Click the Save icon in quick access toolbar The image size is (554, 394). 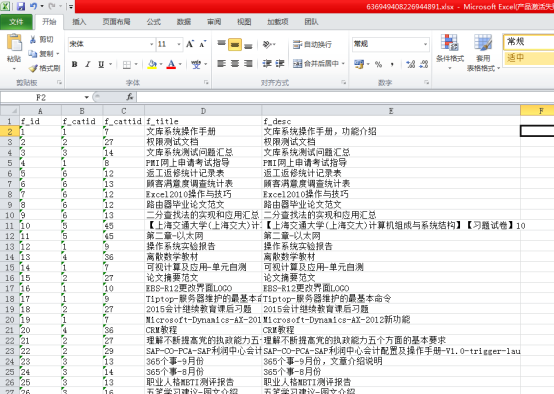point(21,6)
